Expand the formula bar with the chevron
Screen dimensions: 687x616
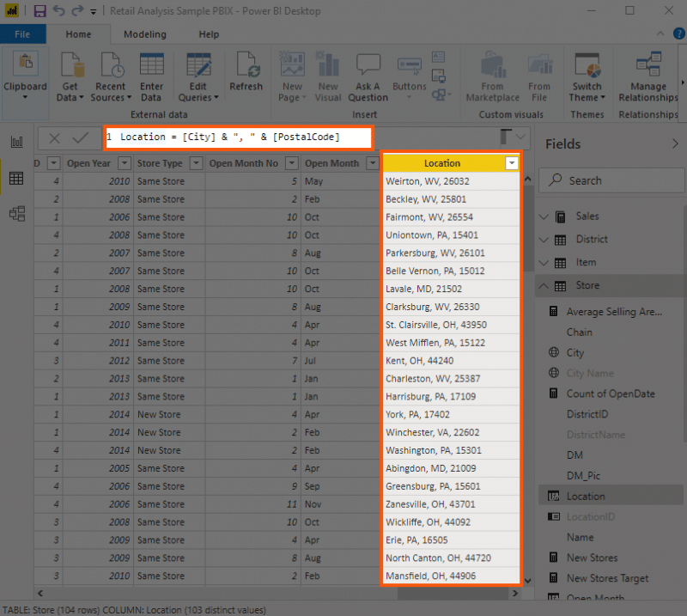(521, 137)
